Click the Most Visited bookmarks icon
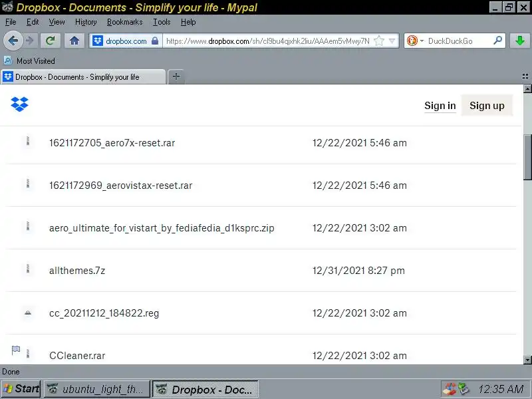Screen dimensions: 532x399 coord(8,61)
